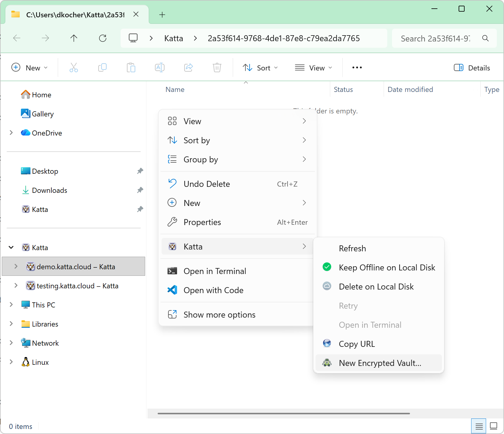Screen dimensions: 504x434
Task: Open Home in navigation pane
Action: 36,95
